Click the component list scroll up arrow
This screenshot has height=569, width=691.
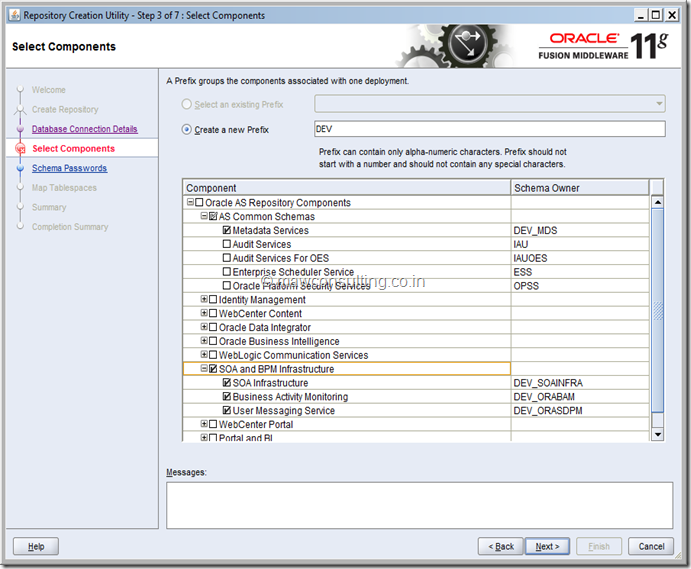pyautogui.click(x=658, y=202)
